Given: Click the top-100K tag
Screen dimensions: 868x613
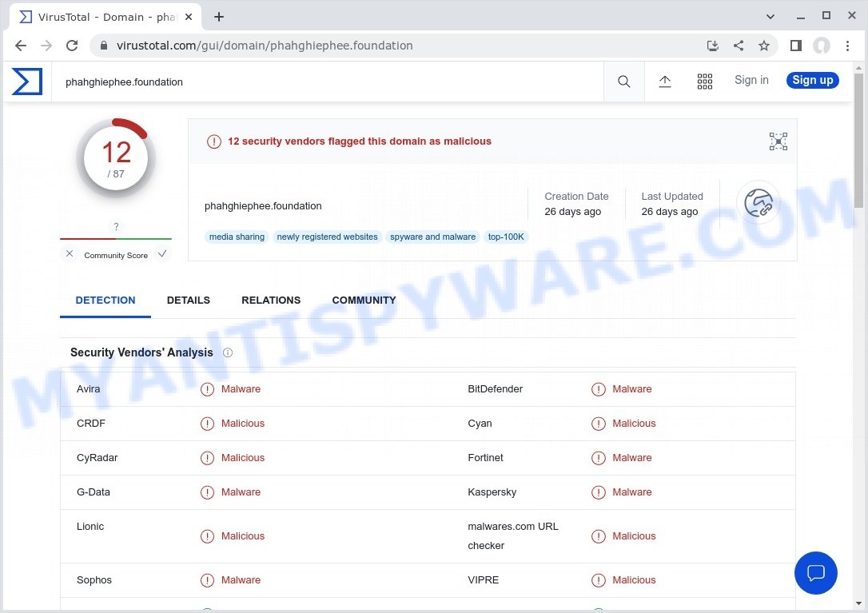Looking at the screenshot, I should [506, 237].
